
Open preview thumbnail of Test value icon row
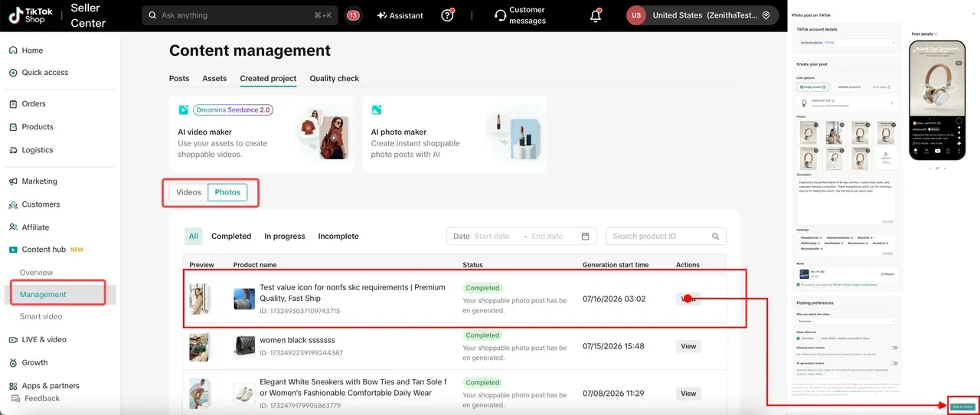coord(199,299)
